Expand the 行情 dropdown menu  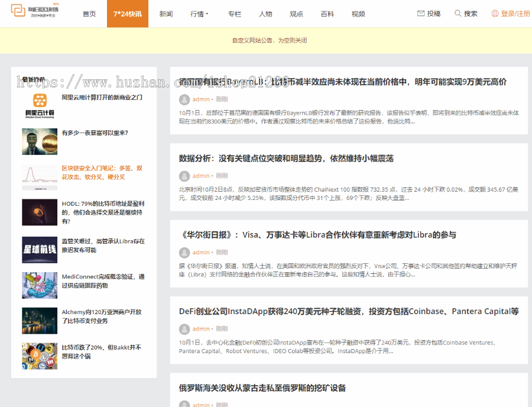pyautogui.click(x=199, y=13)
